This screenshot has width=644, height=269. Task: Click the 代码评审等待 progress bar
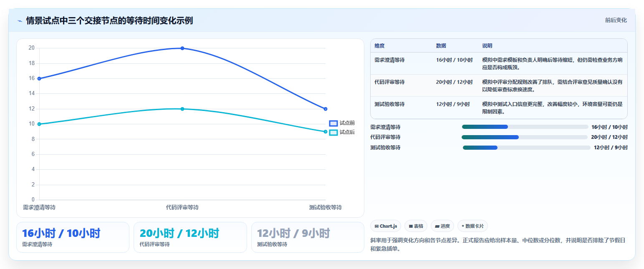pos(525,137)
